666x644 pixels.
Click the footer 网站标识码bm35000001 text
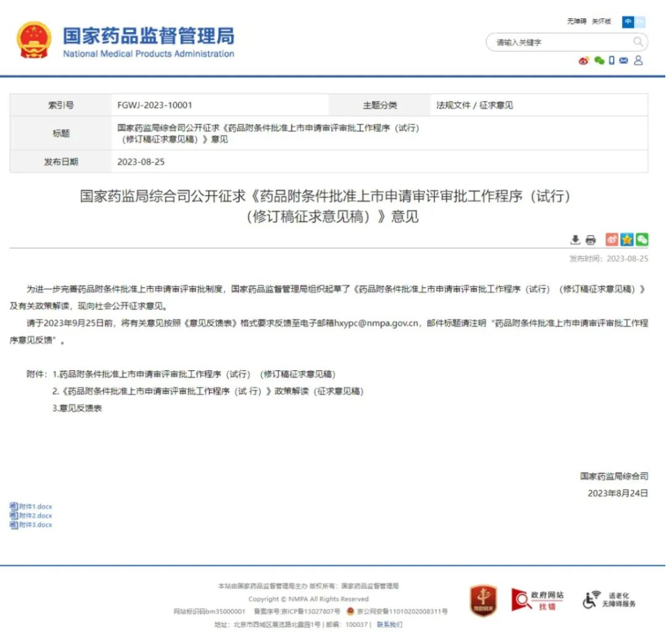point(210,611)
